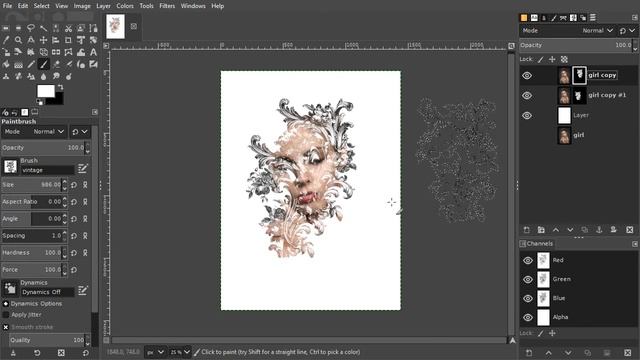Toggle Blue channel visibility
Viewport: 640px width, 360px height.
pos(528,298)
